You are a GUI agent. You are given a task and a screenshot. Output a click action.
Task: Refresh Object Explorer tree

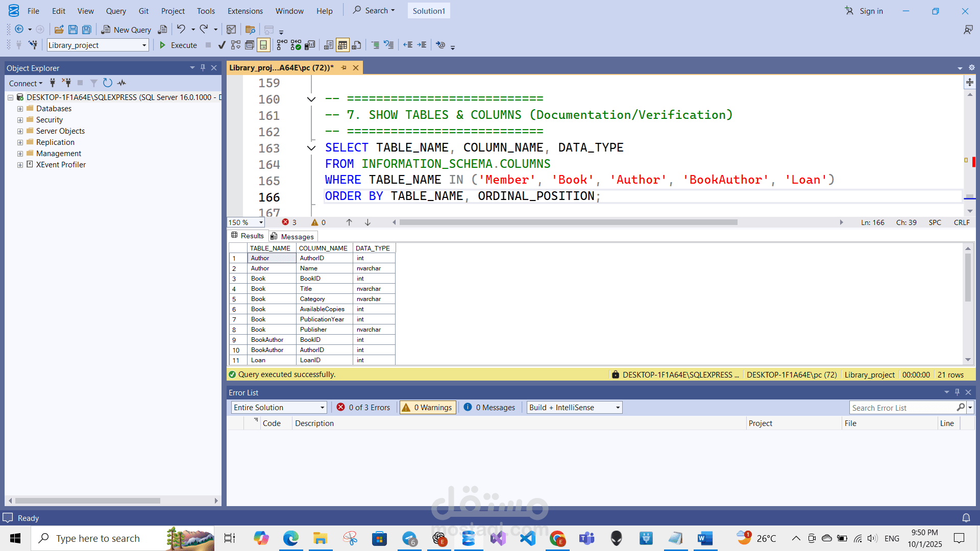(107, 83)
